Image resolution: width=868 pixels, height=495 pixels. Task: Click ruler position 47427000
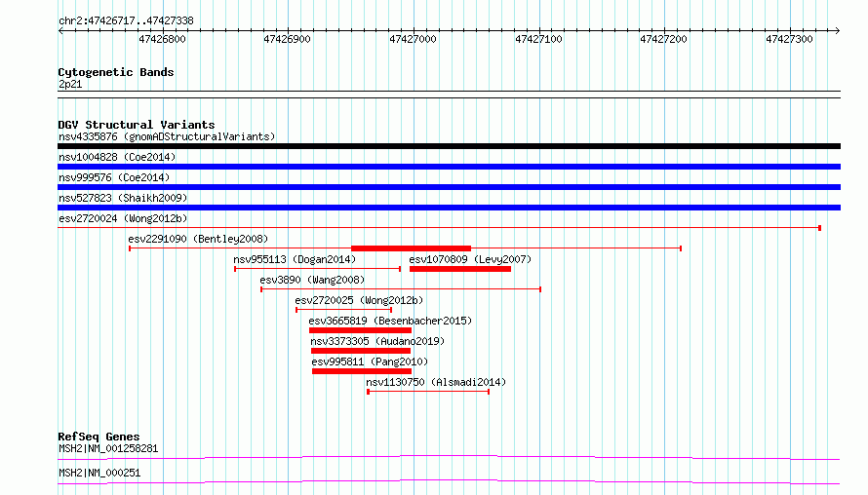[413, 39]
